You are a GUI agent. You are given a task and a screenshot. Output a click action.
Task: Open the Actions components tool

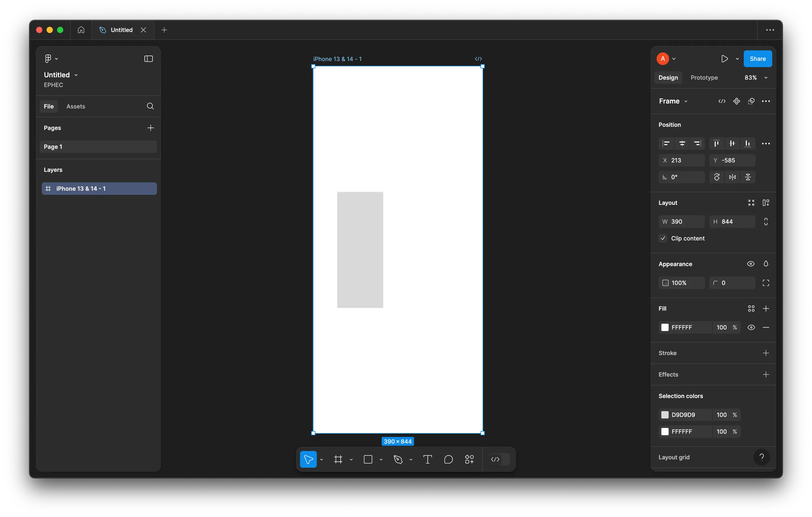click(469, 459)
